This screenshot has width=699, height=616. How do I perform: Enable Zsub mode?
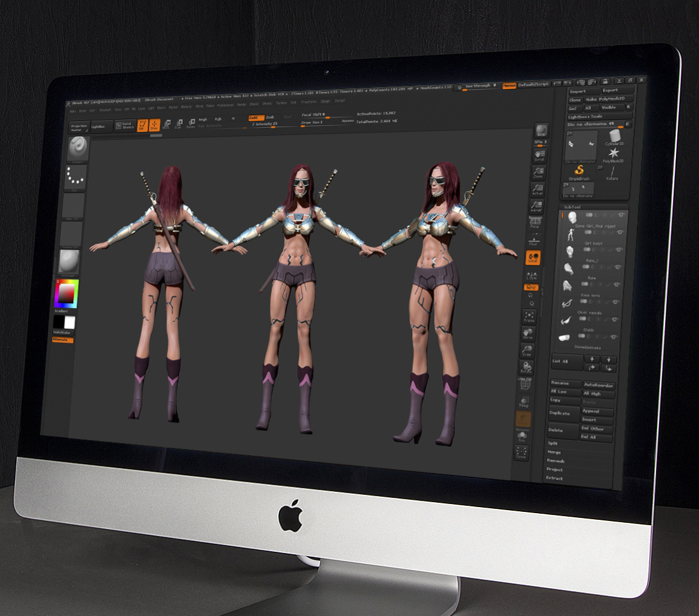click(270, 117)
